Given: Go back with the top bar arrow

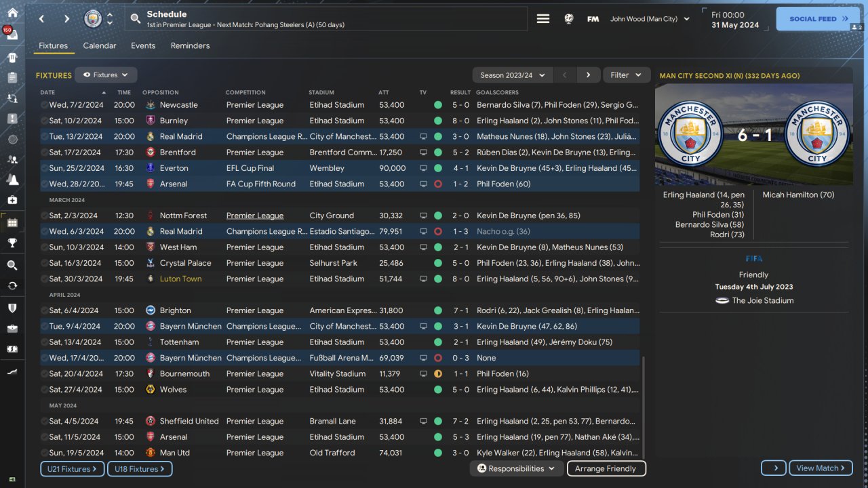Looking at the screenshot, I should [x=42, y=19].
